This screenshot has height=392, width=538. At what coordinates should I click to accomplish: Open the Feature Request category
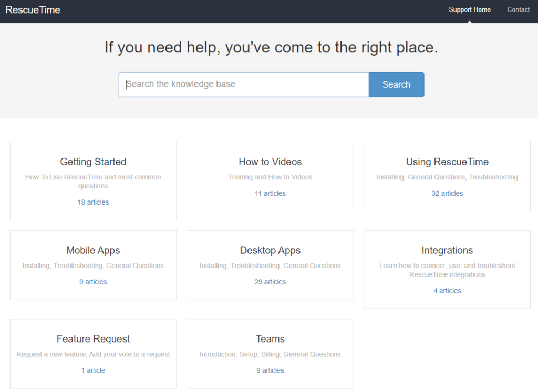(93, 339)
